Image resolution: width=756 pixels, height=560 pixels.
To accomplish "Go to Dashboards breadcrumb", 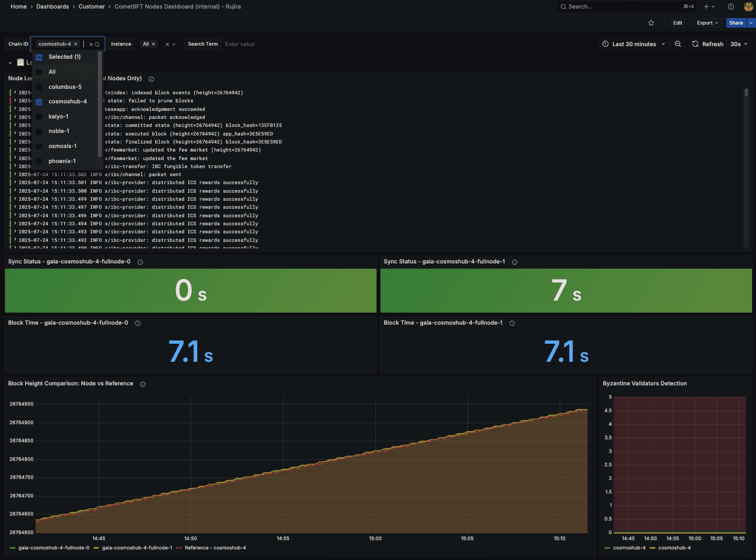I will (x=53, y=7).
